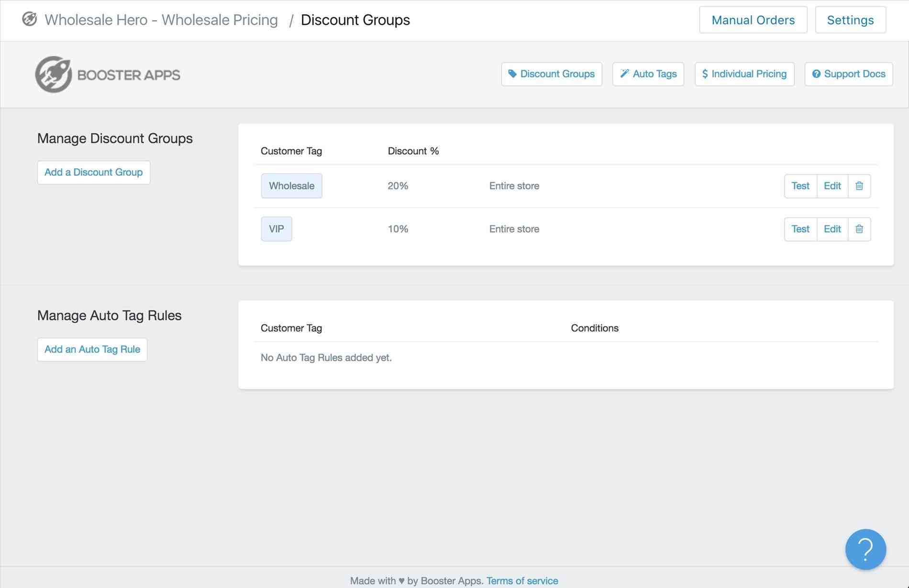Click the Conditions column header
Viewport: 909px width, 588px height.
pos(595,328)
